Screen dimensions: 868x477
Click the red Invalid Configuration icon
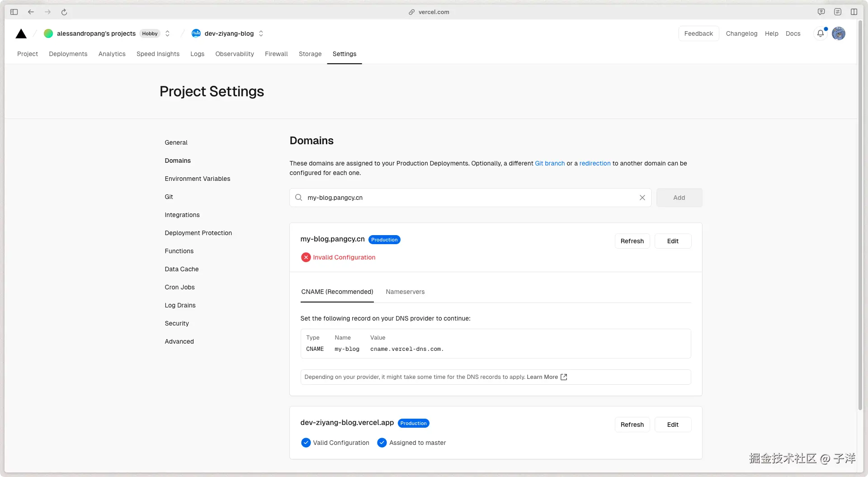[x=306, y=257]
